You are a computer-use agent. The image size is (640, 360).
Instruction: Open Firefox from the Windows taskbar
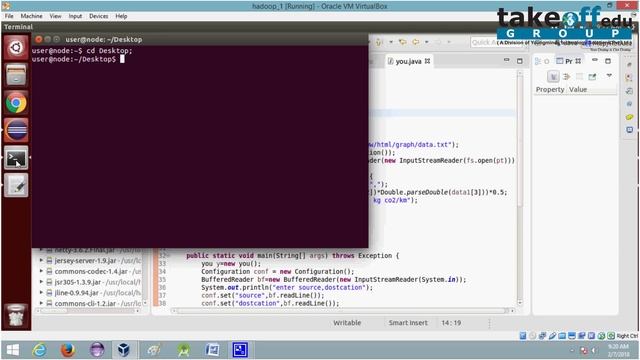pyautogui.click(x=68, y=350)
